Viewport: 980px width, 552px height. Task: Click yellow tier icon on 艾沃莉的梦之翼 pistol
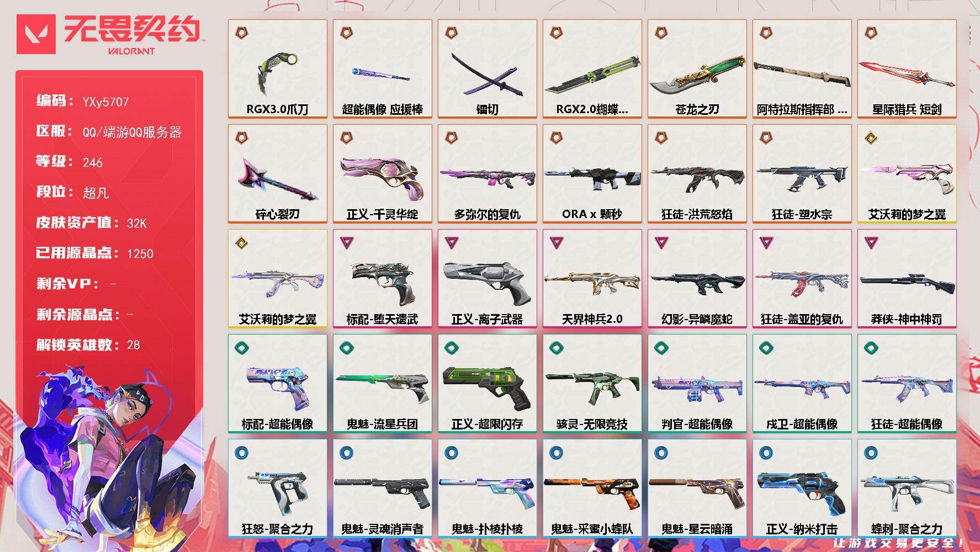871,138
